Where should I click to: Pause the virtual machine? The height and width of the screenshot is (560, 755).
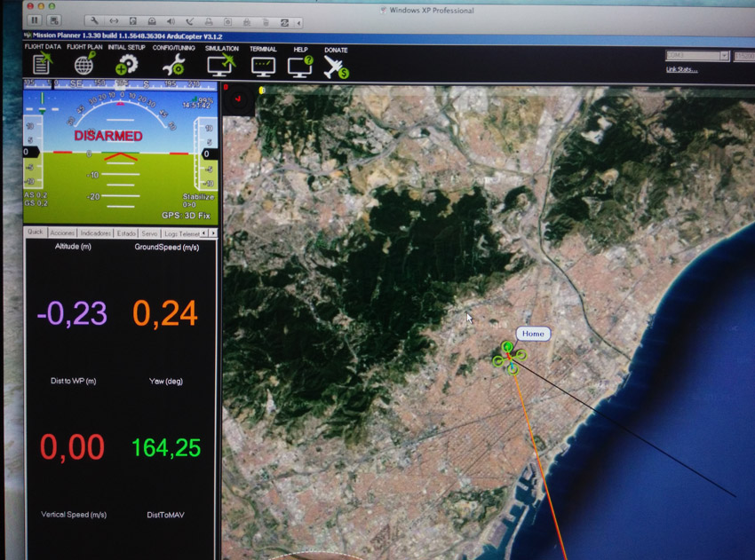click(x=35, y=20)
